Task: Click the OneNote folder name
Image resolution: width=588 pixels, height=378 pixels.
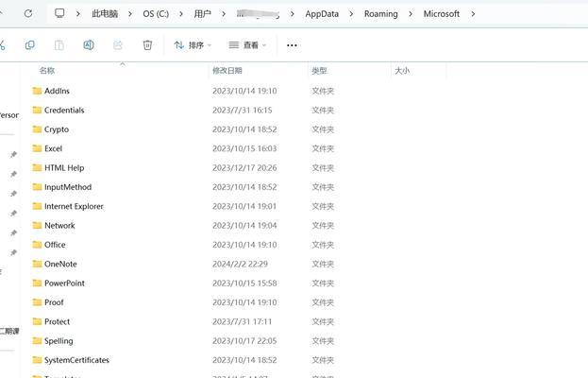Action: (x=60, y=264)
